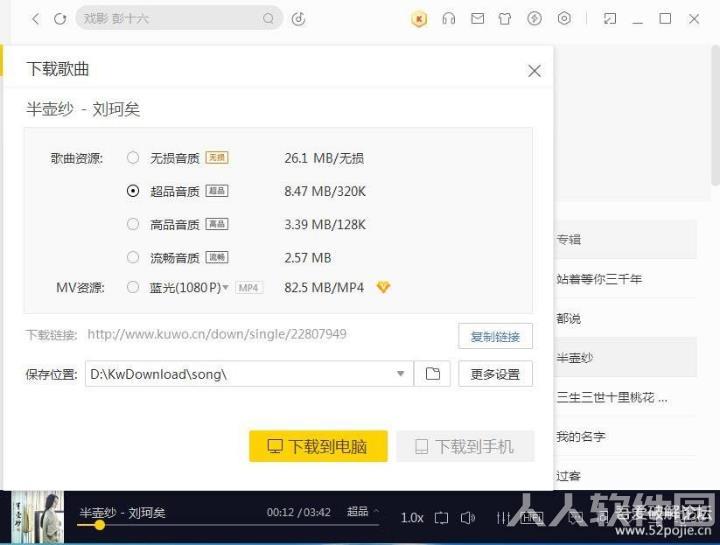The width and height of the screenshot is (720, 545).
Task: Mute with the speaker volume icon
Action: coord(467,518)
